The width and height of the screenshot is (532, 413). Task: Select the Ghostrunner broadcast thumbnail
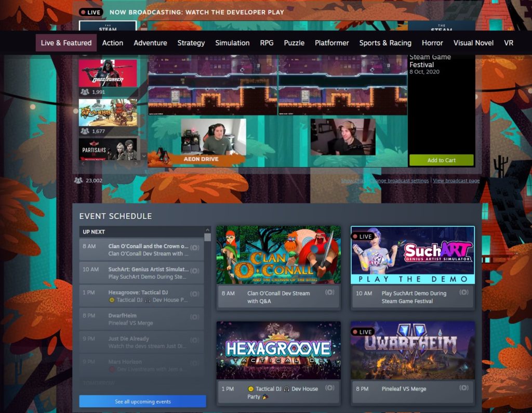click(108, 73)
